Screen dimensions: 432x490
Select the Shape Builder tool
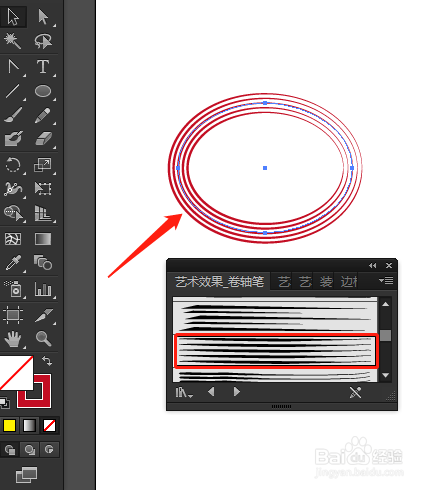click(13, 213)
